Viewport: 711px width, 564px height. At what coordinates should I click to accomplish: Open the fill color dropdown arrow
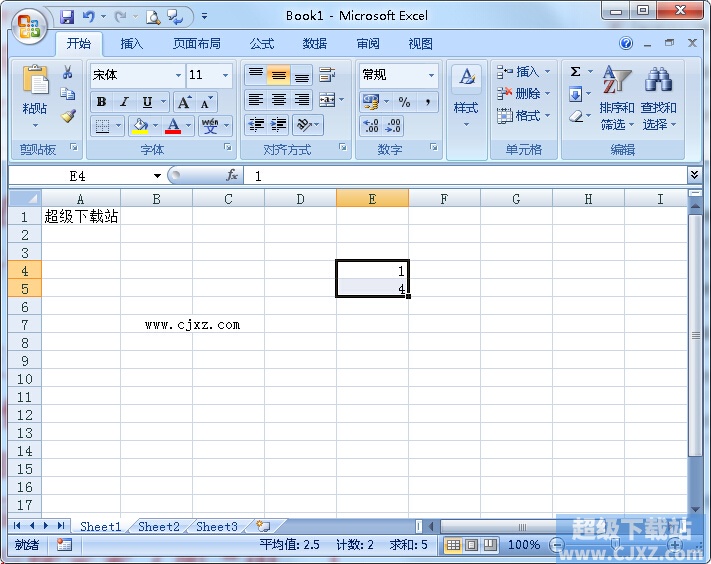coord(156,126)
